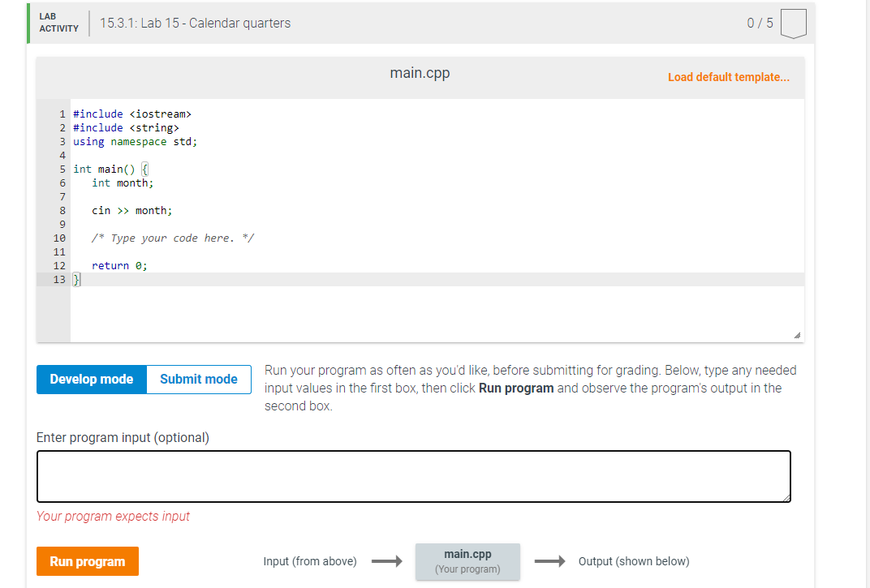Click inside the program input box

pos(414,476)
